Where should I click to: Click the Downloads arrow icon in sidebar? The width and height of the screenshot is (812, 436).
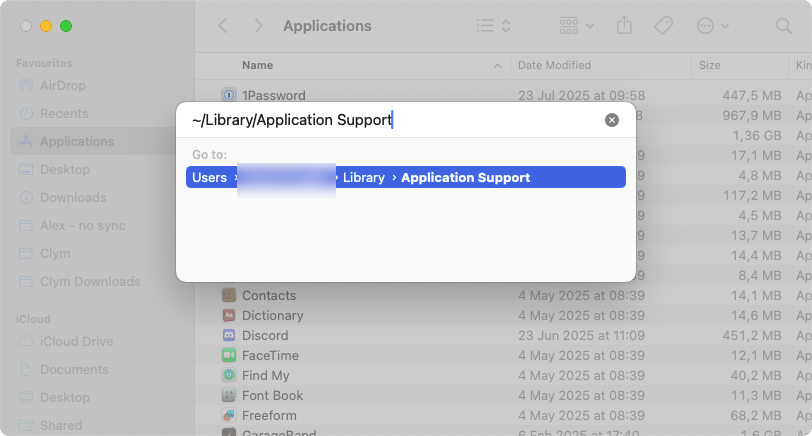click(x=26, y=197)
